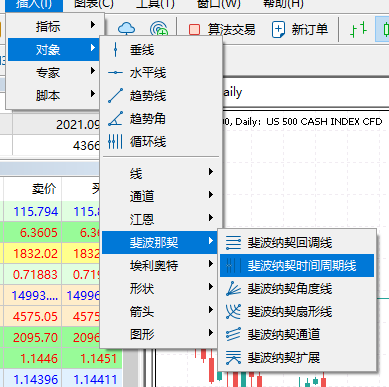Select the 水平线 horizontal line icon
The image size is (389, 387).
[115, 73]
